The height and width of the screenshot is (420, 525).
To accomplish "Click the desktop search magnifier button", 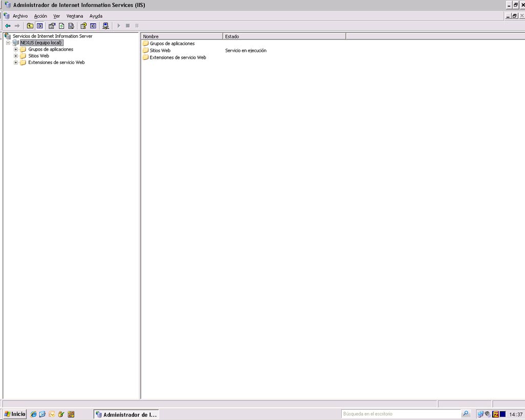I will pos(466,414).
